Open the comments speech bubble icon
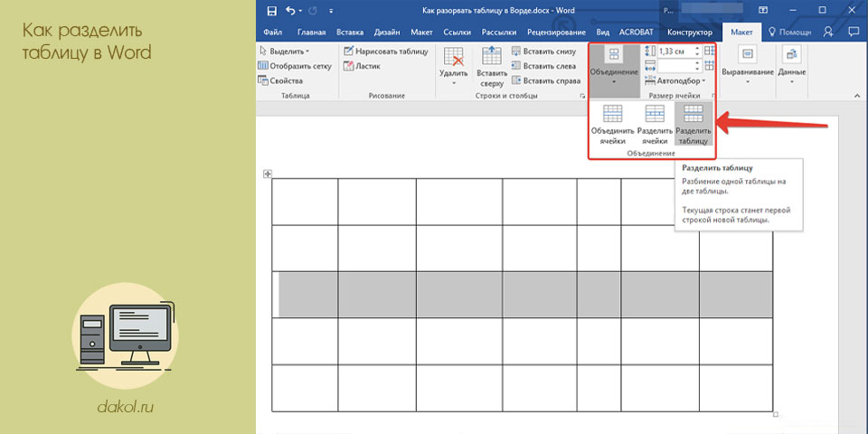 pos(854,33)
